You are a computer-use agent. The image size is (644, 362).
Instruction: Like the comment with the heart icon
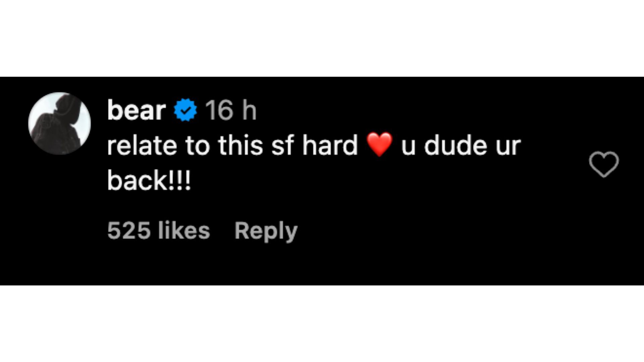tap(603, 164)
